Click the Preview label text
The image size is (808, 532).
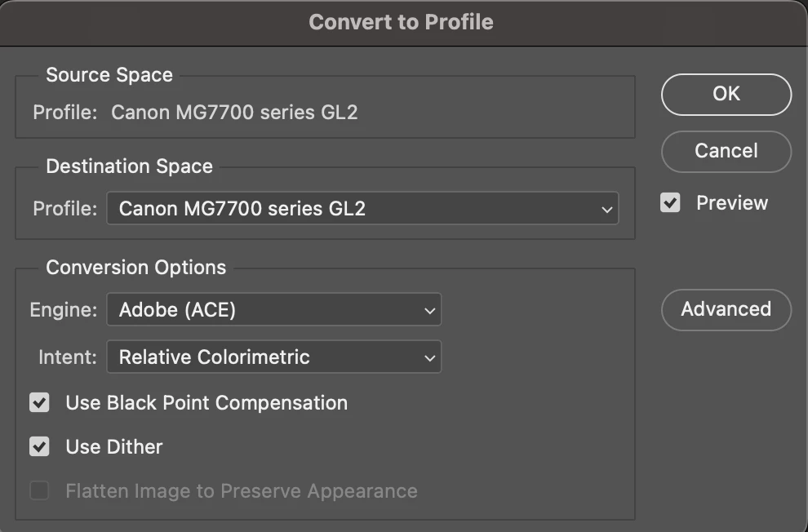click(731, 203)
